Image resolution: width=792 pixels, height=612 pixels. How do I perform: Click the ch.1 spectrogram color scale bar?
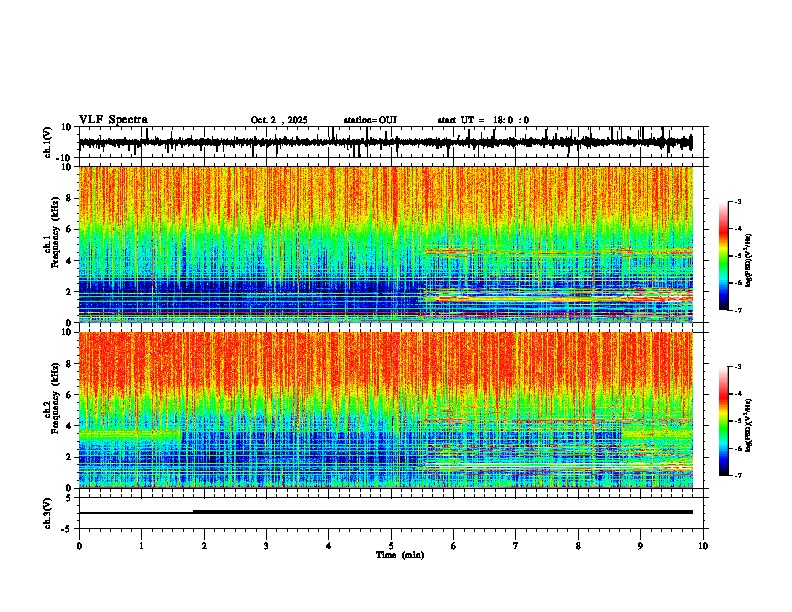point(723,256)
